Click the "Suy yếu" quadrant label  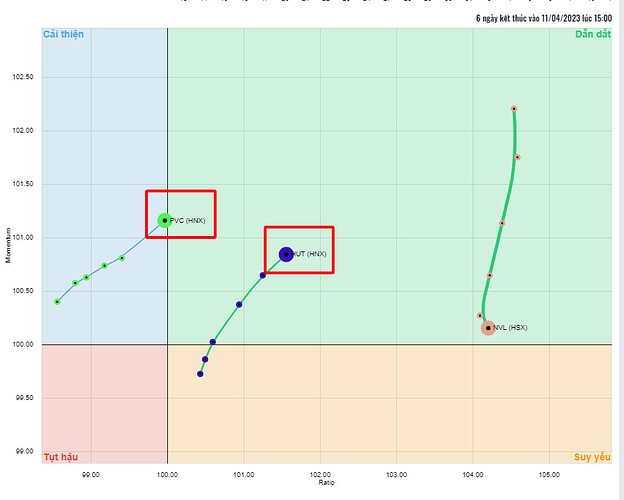(x=592, y=457)
